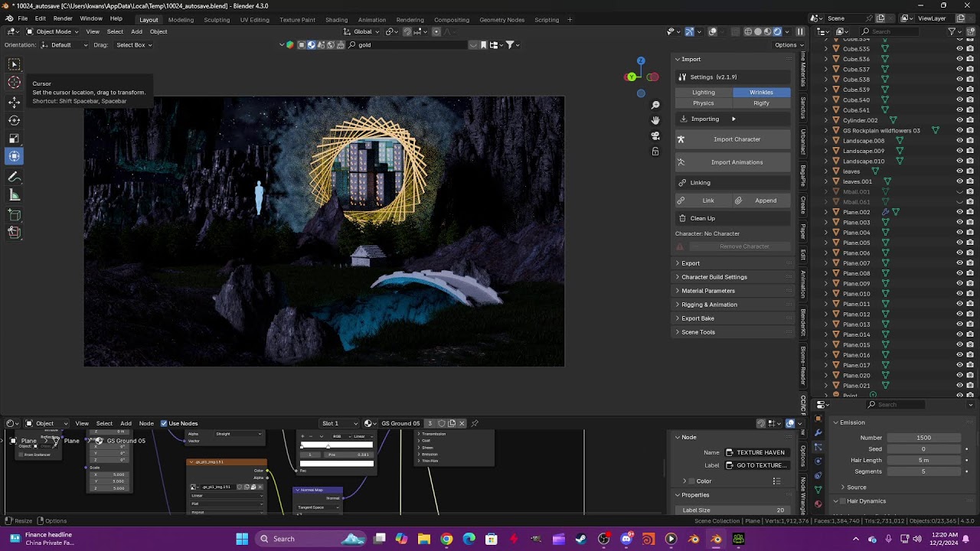Activate the Measure tool
980x551 pixels.
pos(14,195)
